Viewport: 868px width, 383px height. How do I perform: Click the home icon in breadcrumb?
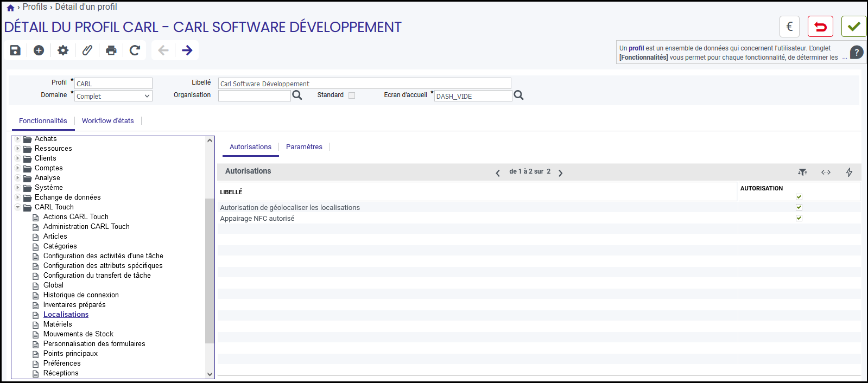pyautogui.click(x=10, y=8)
